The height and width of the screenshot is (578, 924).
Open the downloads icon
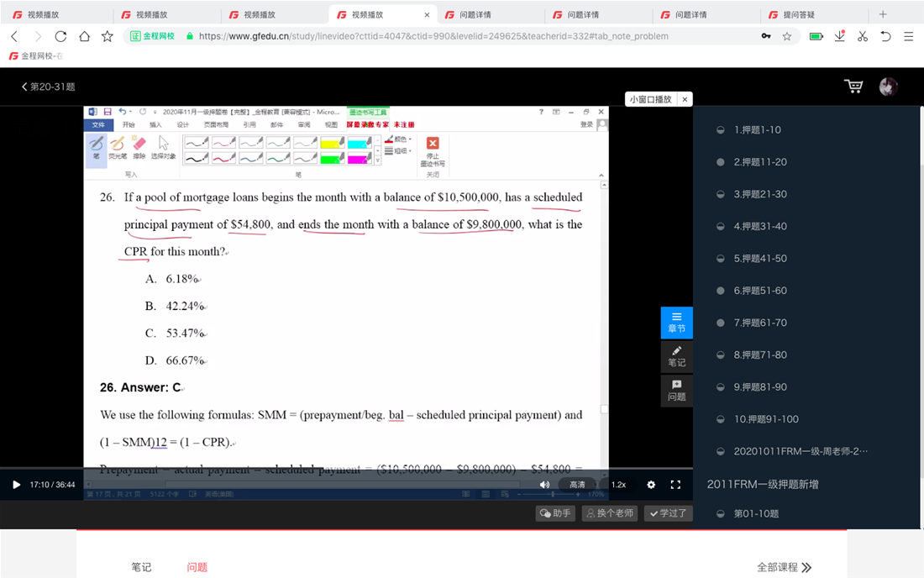click(840, 36)
